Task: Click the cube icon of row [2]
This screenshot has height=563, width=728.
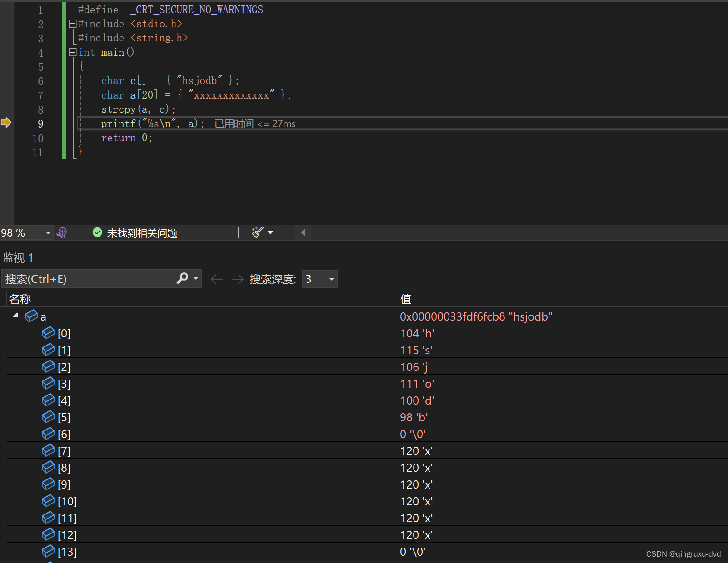Action: tap(48, 366)
